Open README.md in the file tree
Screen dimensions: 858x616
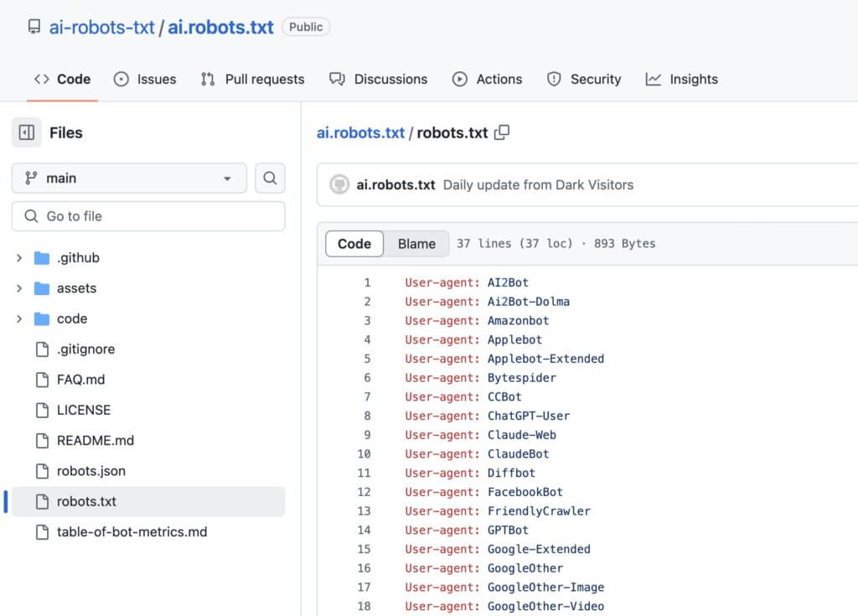96,441
